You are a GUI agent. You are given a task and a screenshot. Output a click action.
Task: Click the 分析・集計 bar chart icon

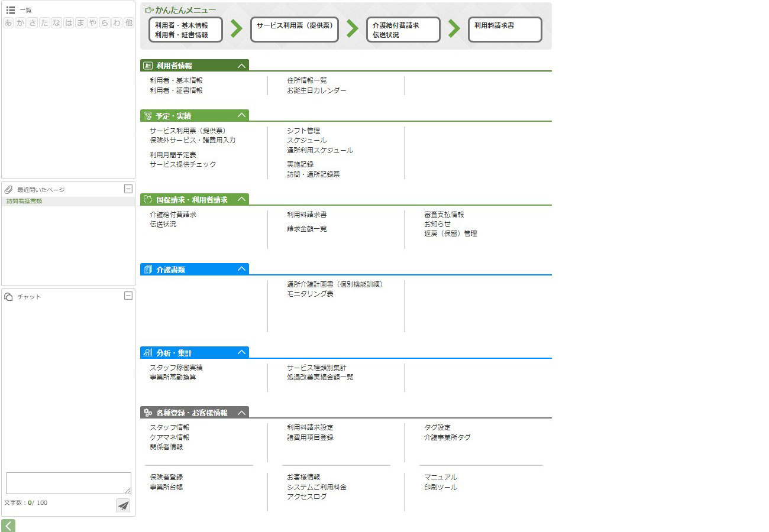click(148, 353)
